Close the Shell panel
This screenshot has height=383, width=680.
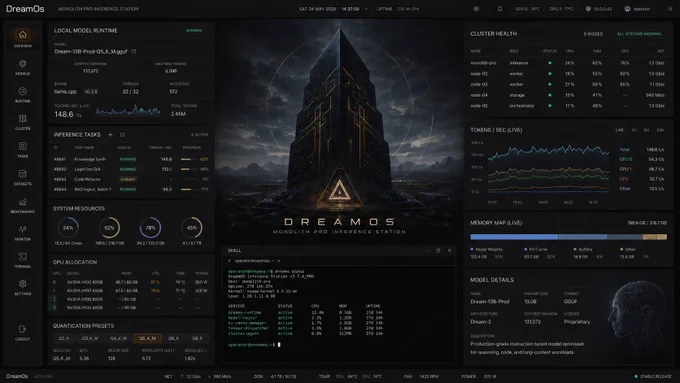pos(449,250)
